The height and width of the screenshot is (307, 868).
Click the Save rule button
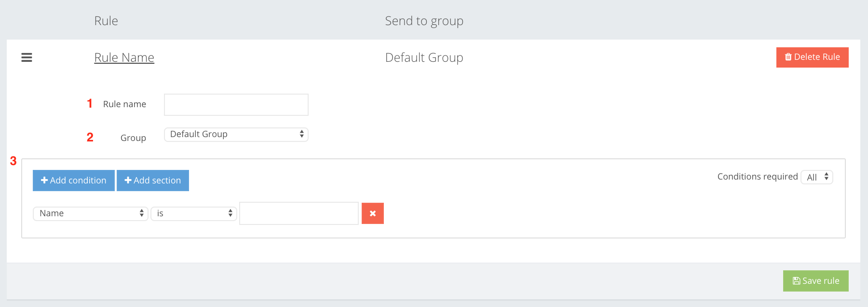pos(816,281)
